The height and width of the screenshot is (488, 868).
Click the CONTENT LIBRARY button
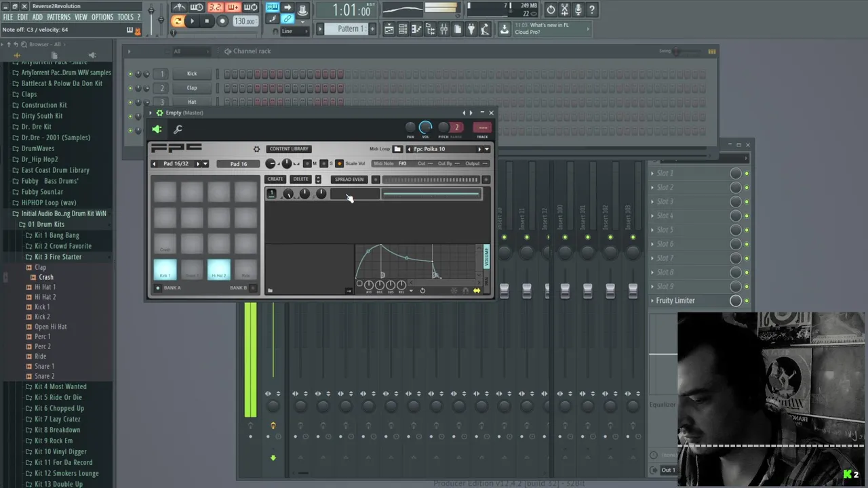coord(288,149)
